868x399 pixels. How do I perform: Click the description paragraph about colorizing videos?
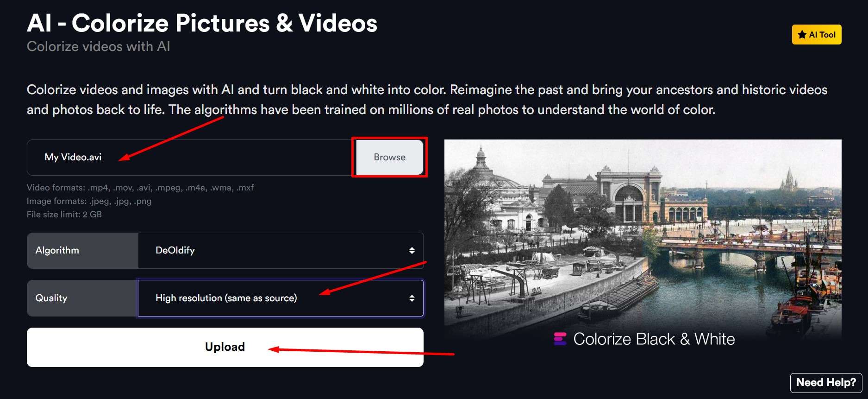pos(427,100)
